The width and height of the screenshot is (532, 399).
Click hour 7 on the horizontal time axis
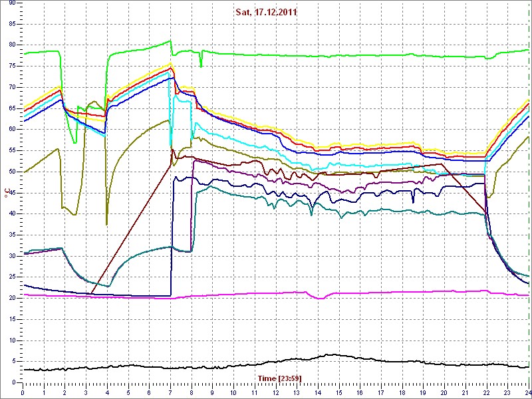tap(170, 392)
